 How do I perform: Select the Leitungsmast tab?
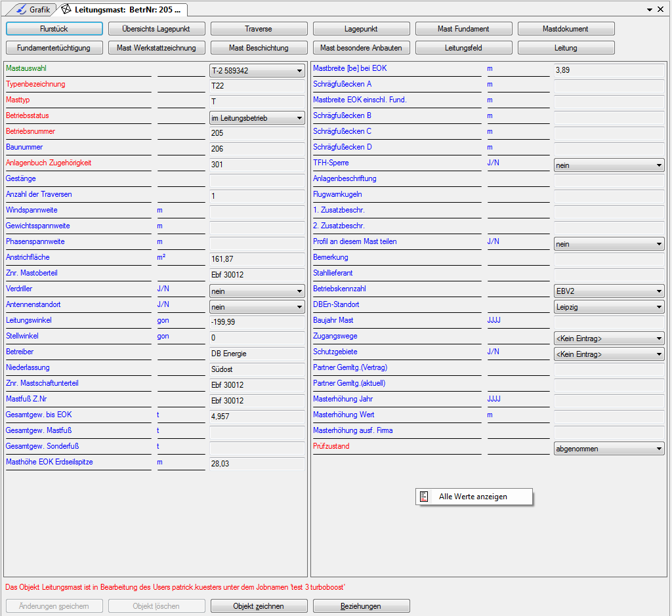coord(121,10)
